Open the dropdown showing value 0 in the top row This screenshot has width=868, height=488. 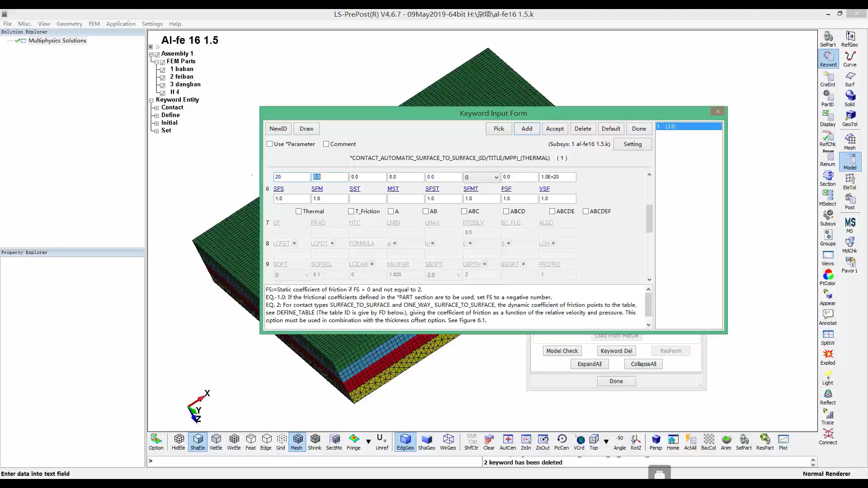(496, 177)
